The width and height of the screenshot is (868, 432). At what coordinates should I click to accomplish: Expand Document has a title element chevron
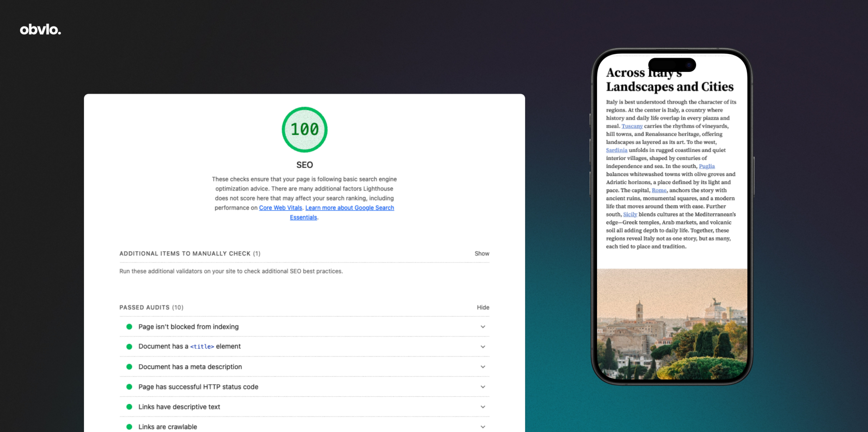click(x=482, y=346)
